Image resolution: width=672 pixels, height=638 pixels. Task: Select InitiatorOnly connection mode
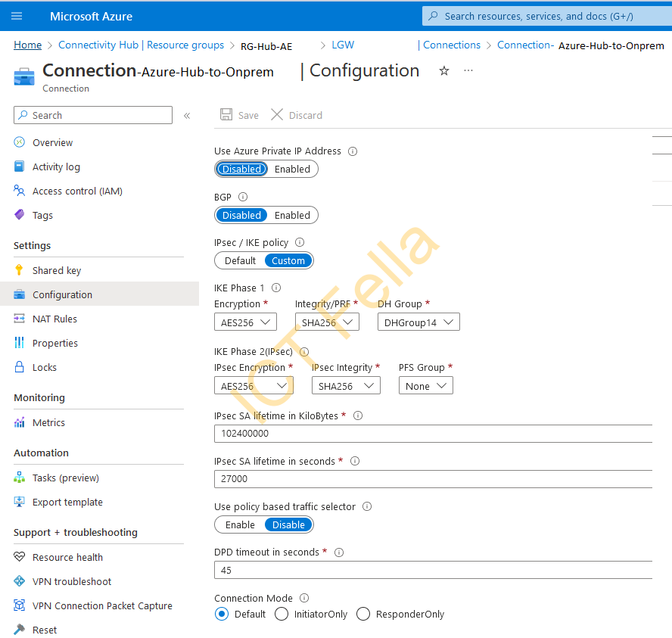tap(282, 614)
